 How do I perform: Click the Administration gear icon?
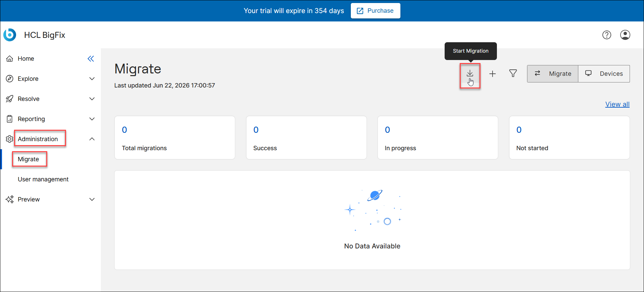coord(10,139)
